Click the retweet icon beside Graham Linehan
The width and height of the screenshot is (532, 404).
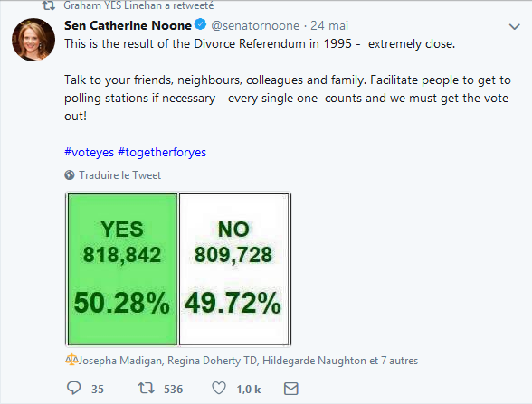(x=48, y=5)
